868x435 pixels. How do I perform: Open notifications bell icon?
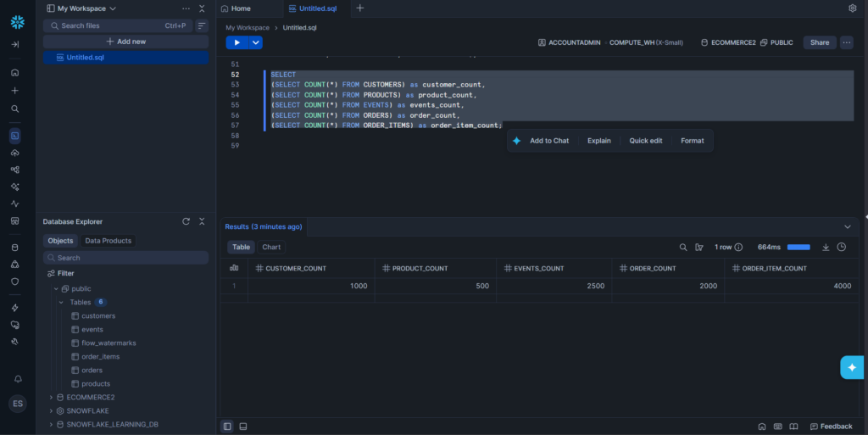[x=18, y=378]
